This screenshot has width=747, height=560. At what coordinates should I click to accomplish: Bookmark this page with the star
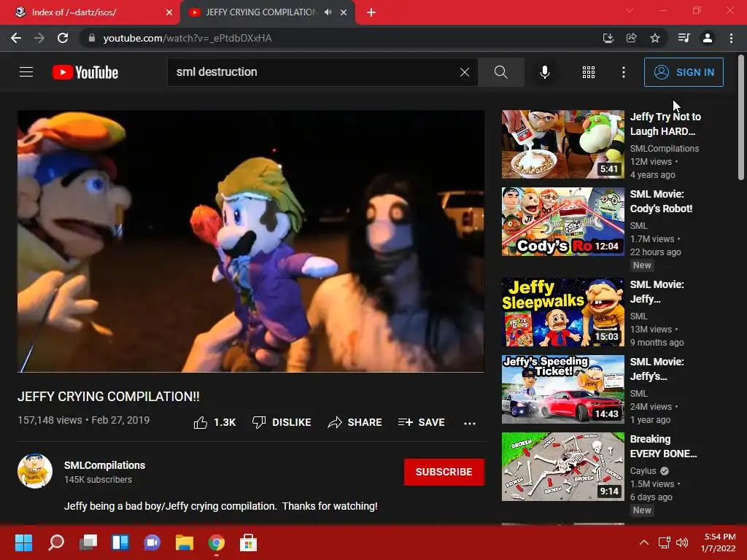click(x=655, y=38)
